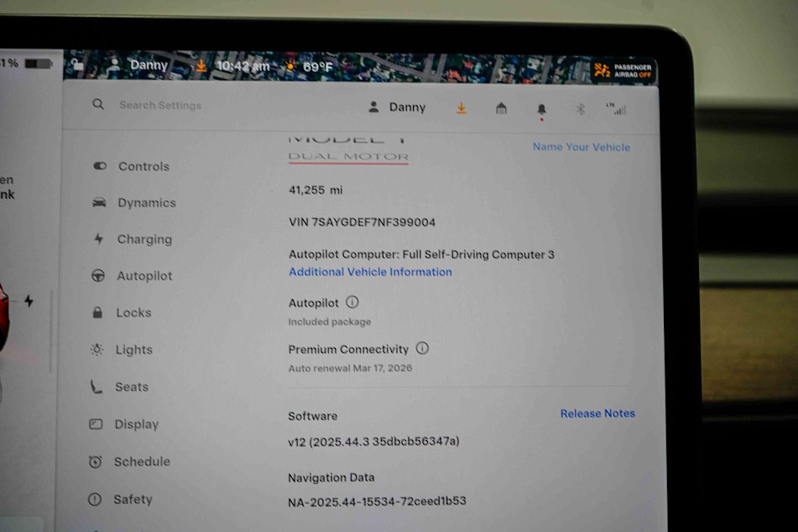
Task: Click the yellow software download icon
Action: [x=461, y=108]
